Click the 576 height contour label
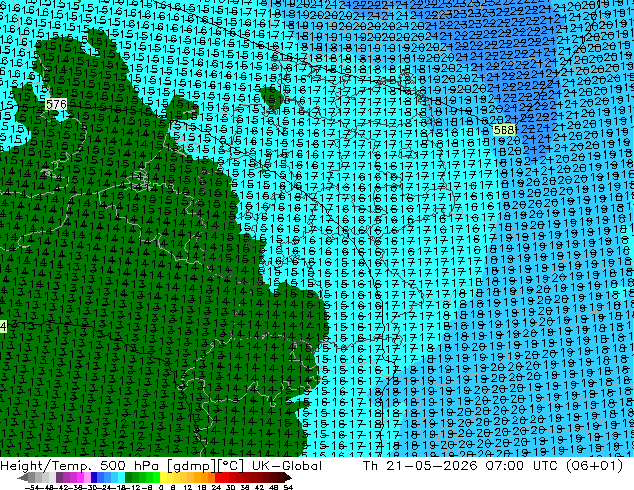 (56, 105)
